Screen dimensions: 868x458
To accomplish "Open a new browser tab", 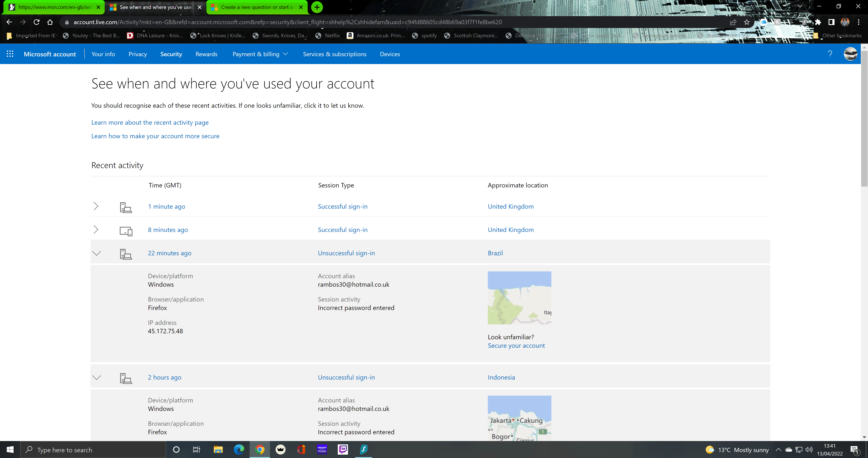I will coord(317,7).
